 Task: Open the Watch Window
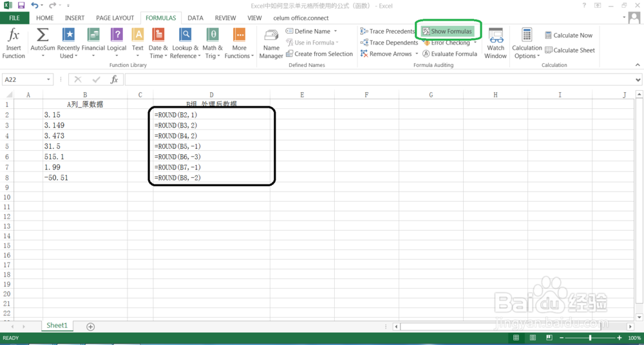click(x=495, y=44)
